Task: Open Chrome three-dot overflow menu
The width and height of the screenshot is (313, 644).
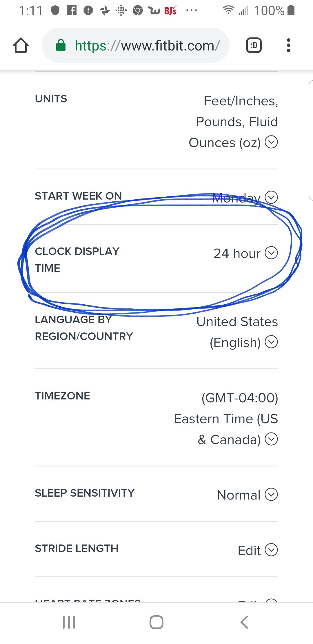Action: (x=288, y=46)
